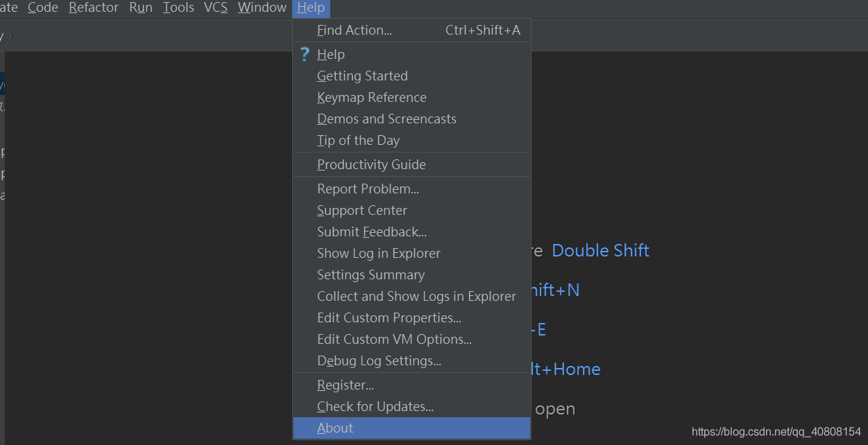Select Edit Custom VM Options
Image resolution: width=868 pixels, height=445 pixels.
tap(394, 340)
